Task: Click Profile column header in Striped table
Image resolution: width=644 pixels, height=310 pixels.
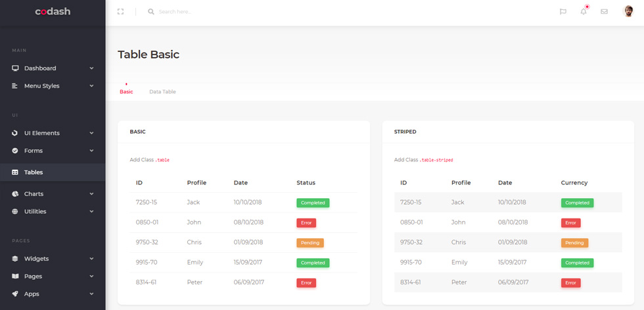Action: (461, 183)
